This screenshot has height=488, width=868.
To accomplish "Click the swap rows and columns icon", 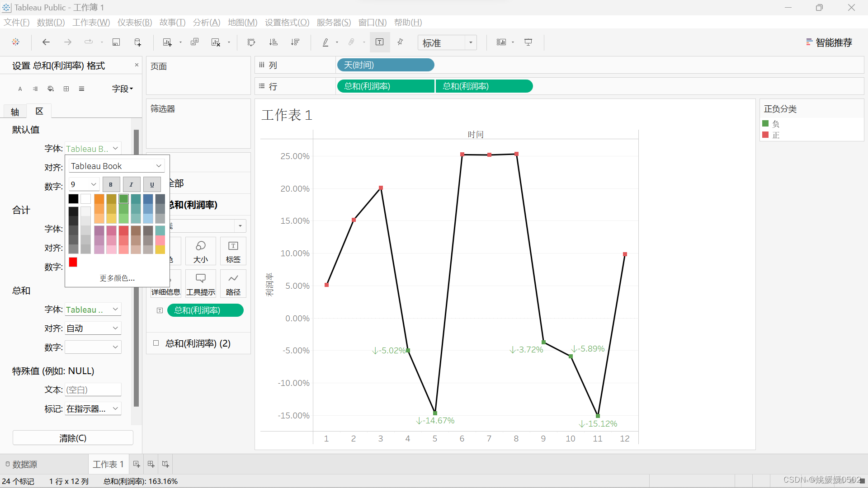I will 251,42.
